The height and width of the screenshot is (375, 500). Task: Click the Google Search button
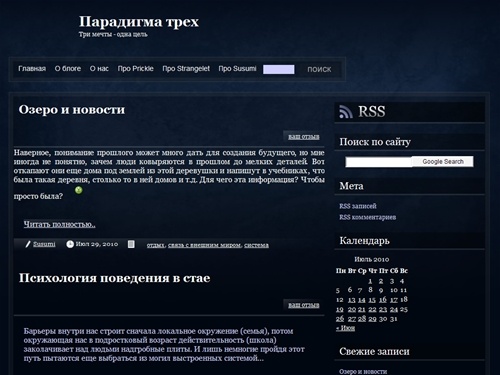pyautogui.click(x=443, y=162)
